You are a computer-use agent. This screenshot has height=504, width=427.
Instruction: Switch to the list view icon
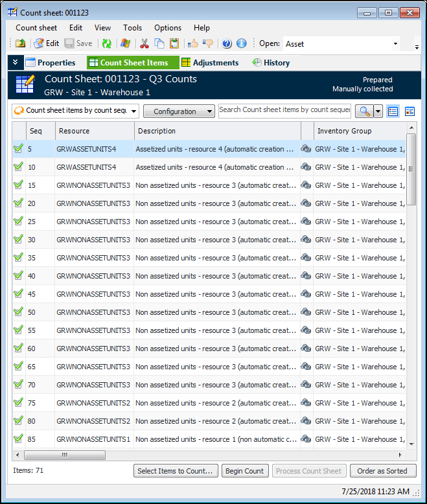pyautogui.click(x=393, y=111)
